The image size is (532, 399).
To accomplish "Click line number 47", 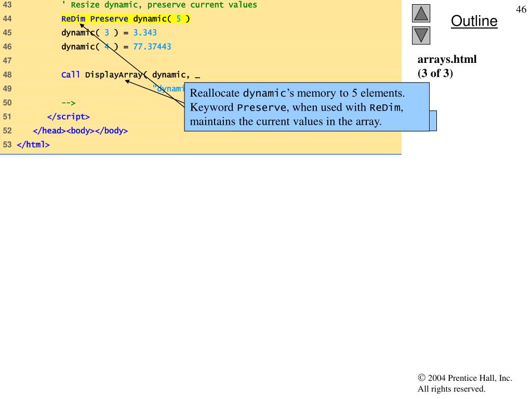I will click(7, 61).
